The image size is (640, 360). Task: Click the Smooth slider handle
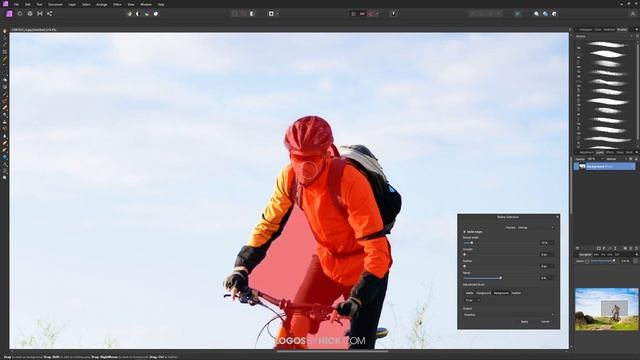pos(464,255)
